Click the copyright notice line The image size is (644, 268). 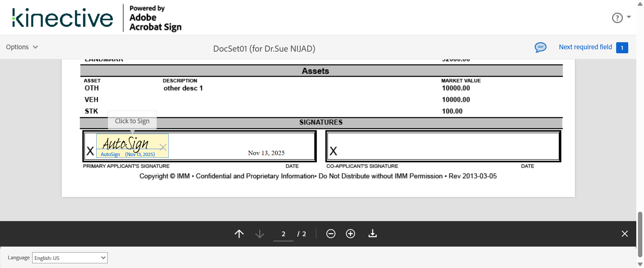[x=318, y=176]
